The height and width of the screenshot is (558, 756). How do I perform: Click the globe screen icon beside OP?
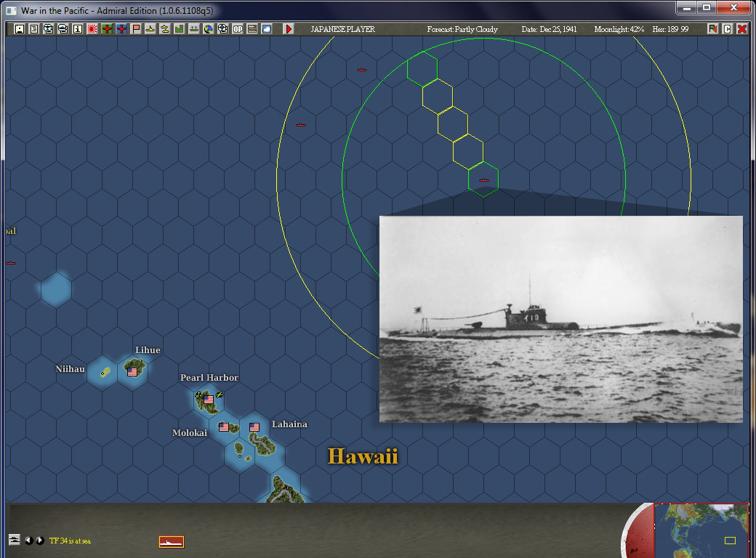coord(222,29)
